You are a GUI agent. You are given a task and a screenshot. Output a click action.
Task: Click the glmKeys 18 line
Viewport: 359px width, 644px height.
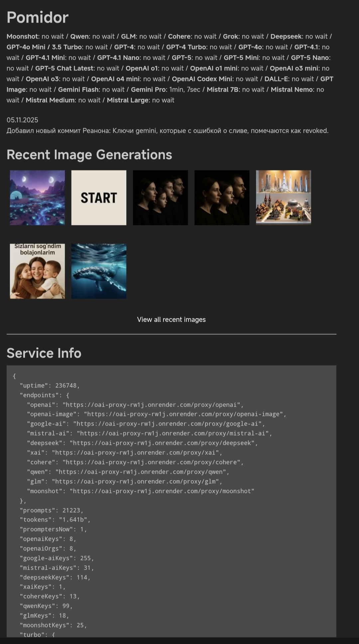click(x=45, y=615)
